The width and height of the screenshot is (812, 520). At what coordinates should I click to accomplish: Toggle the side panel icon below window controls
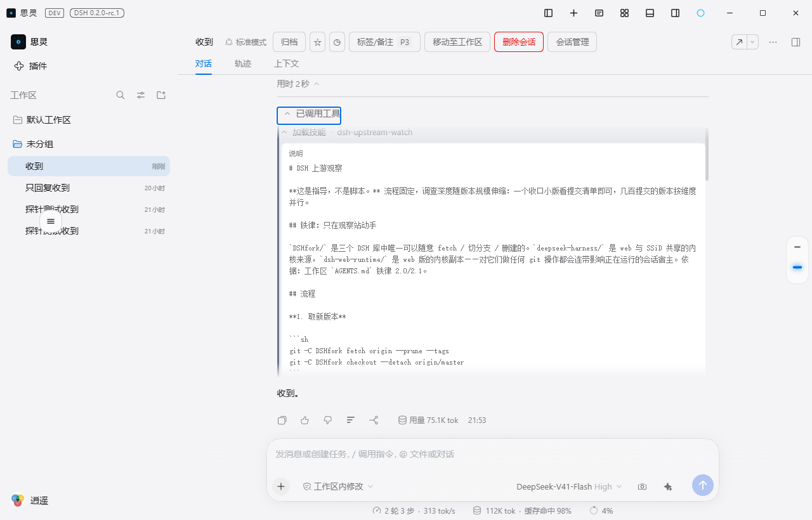[796, 42]
